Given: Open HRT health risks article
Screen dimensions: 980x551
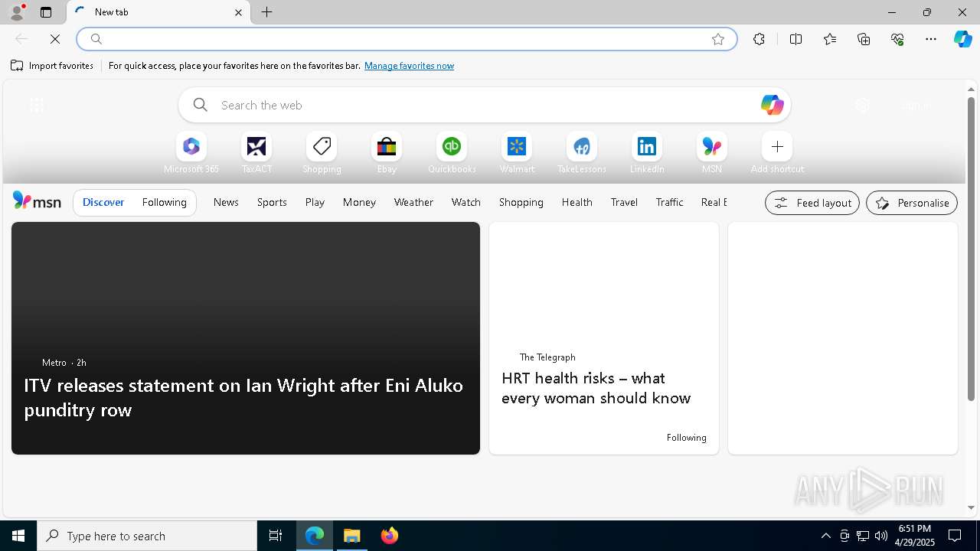Looking at the screenshot, I should (596, 388).
